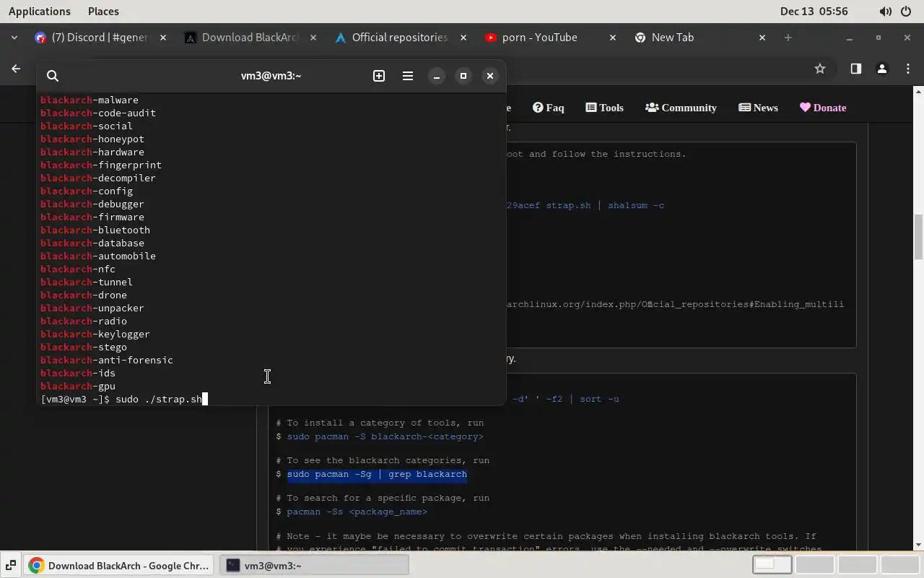Close the New Tab tab

tap(762, 38)
